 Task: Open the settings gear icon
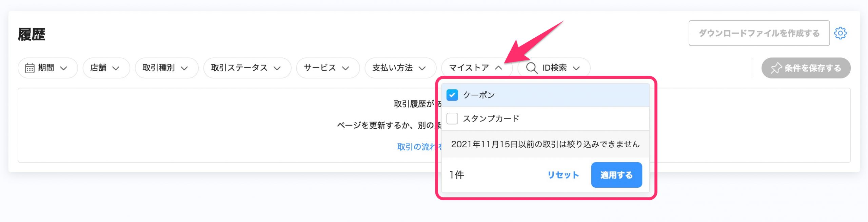pyautogui.click(x=841, y=33)
